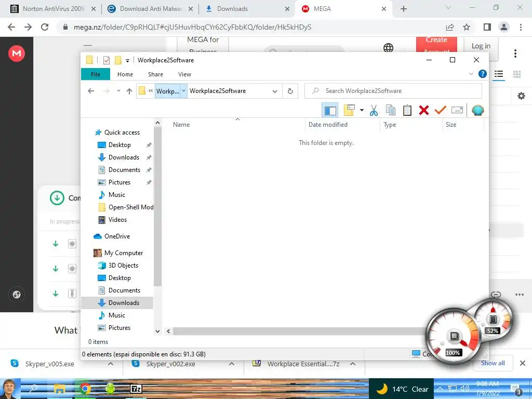Click the MEGA logo in sidebar
532x399 pixels.
point(17,54)
